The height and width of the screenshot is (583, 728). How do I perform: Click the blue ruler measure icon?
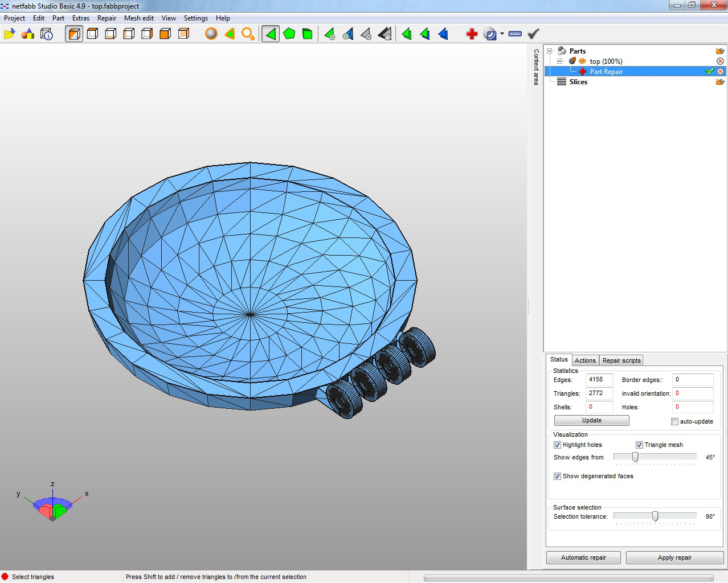coord(515,34)
